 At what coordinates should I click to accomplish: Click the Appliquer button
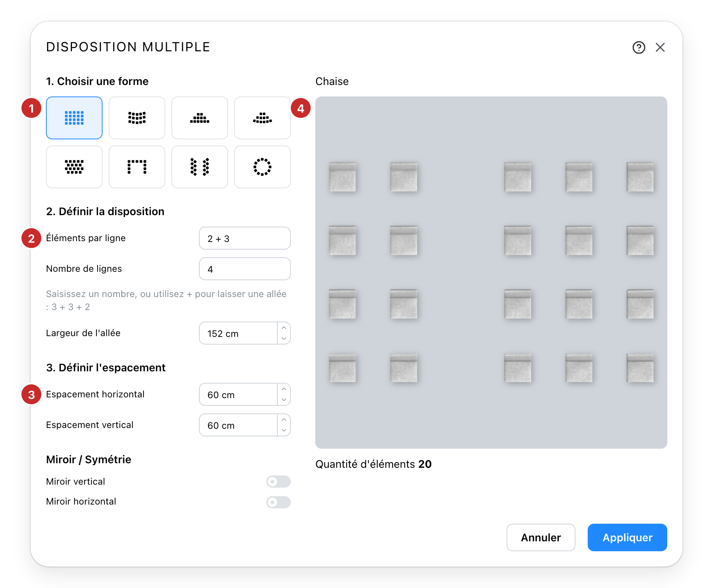coord(627,537)
